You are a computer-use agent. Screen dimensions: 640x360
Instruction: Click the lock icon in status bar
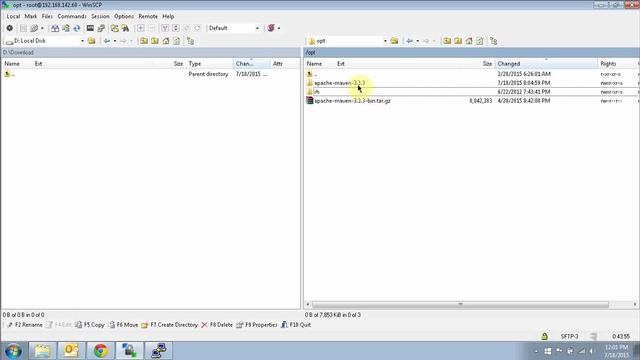544,336
